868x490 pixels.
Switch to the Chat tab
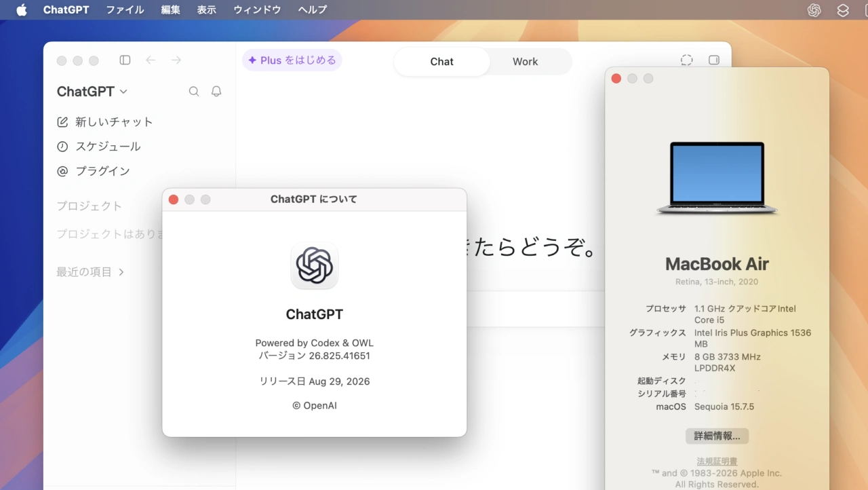[441, 62]
